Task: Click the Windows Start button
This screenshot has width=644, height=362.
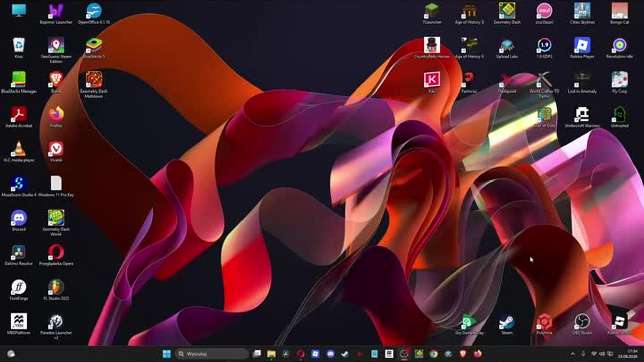Action: [x=167, y=354]
